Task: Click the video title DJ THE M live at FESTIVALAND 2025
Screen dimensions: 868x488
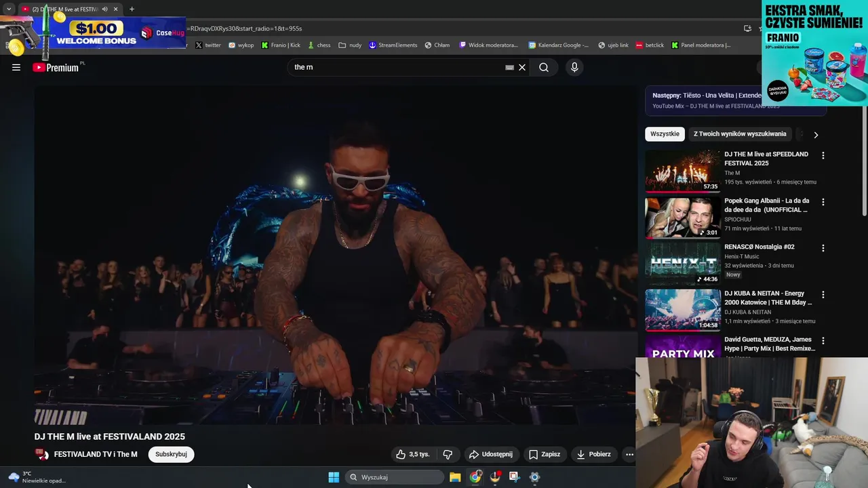Action: point(110,436)
